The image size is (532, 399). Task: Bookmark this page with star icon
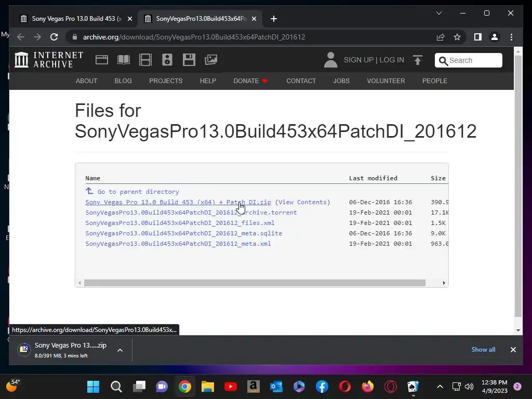[457, 37]
